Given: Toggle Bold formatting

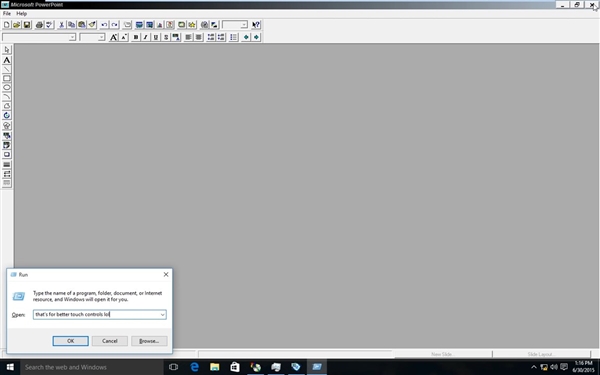Looking at the screenshot, I should pyautogui.click(x=135, y=37).
